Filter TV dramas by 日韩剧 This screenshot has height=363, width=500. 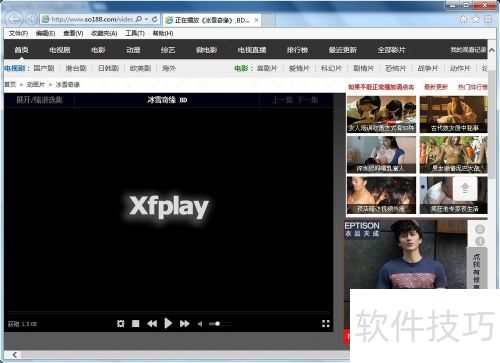108,68
